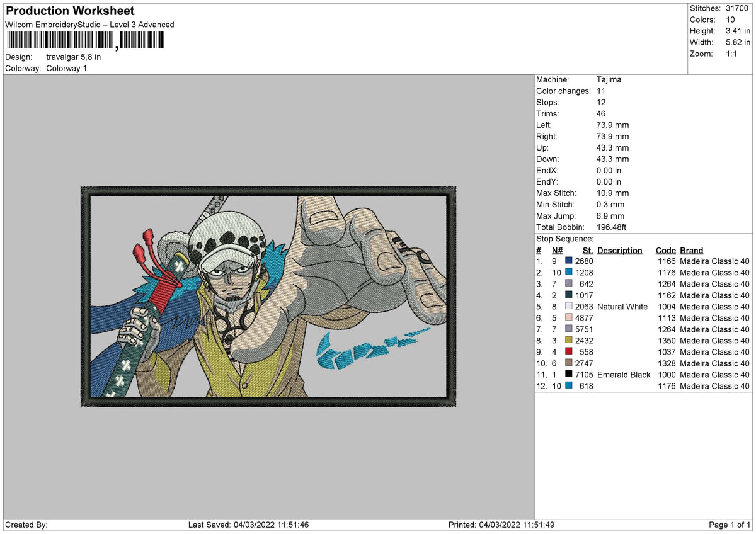Screen dimensions: 756x534
Task: Select the olive swatch with 2432 stitches
Action: tap(569, 341)
